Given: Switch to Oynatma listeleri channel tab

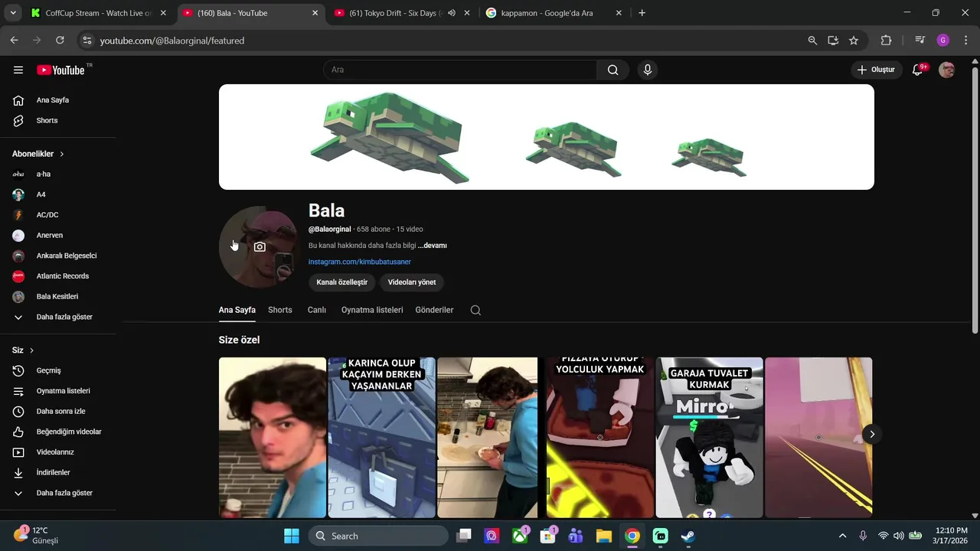Looking at the screenshot, I should [372, 310].
